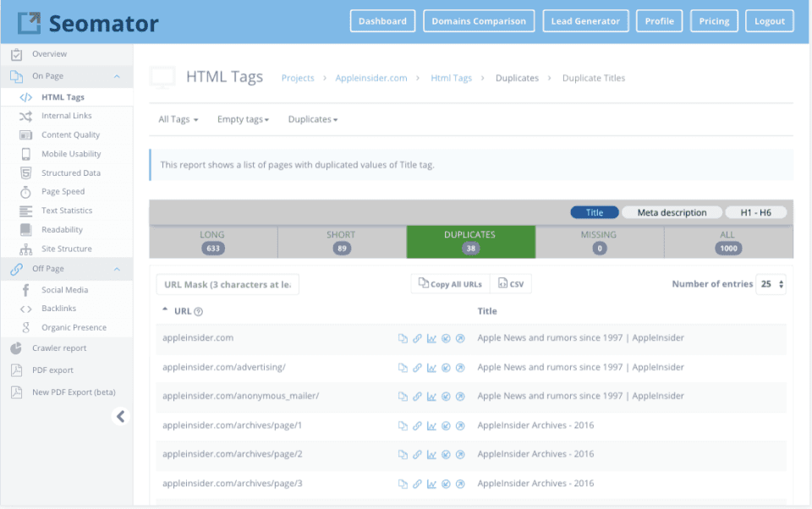
Task: Focus the URL Mask filter field
Action: coord(227,285)
